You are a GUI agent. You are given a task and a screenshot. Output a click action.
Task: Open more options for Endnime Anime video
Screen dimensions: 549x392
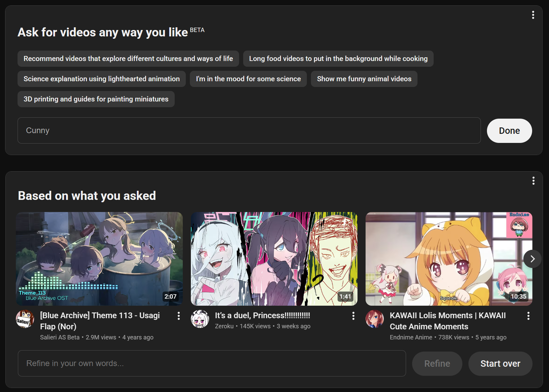[x=528, y=316]
